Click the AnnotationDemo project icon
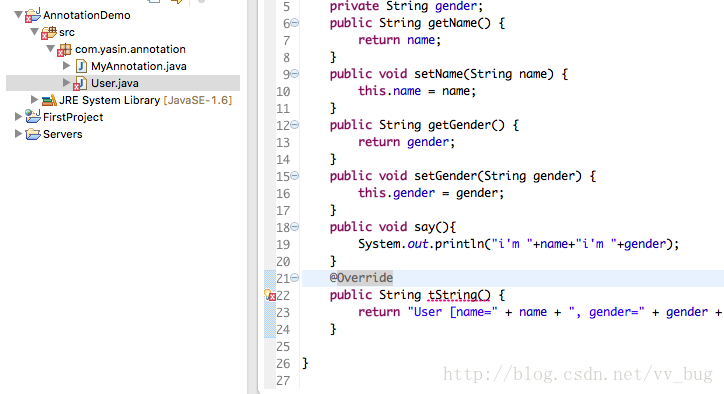Image resolution: width=724 pixels, height=394 pixels. click(32, 15)
